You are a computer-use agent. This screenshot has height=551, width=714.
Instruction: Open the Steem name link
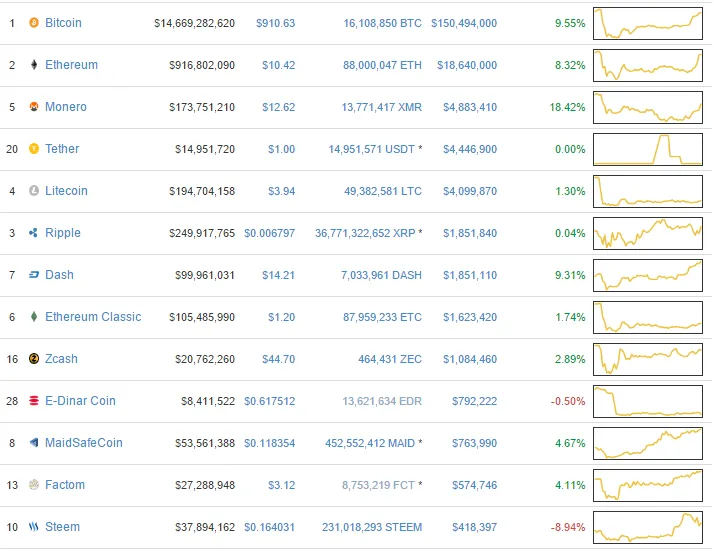click(x=62, y=526)
